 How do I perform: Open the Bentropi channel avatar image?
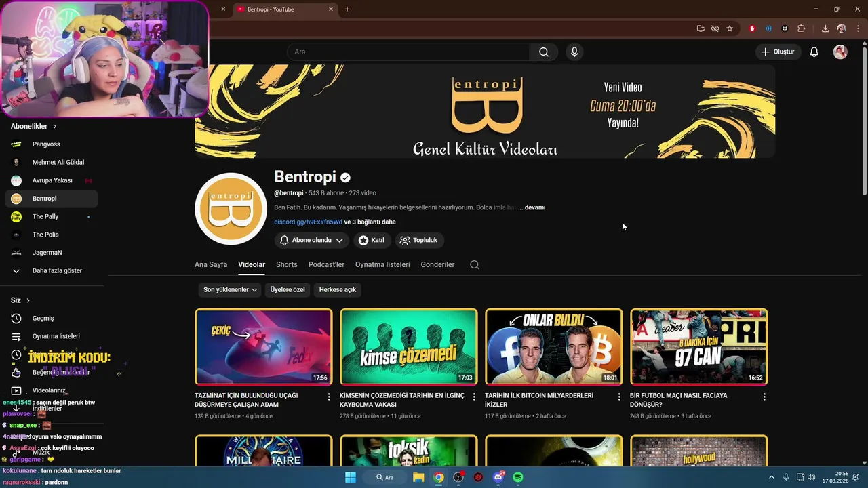230,208
